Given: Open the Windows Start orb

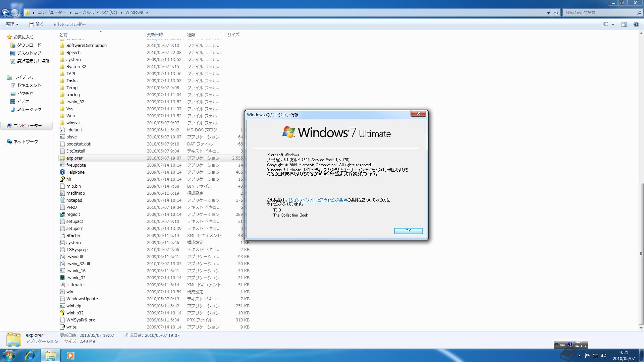Looking at the screenshot, I should coord(9,355).
